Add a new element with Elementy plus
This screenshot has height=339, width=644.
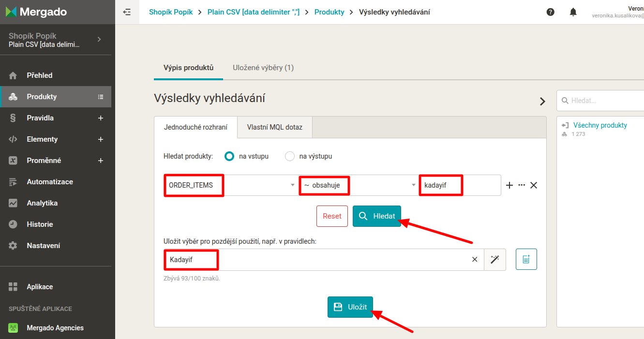coord(101,139)
